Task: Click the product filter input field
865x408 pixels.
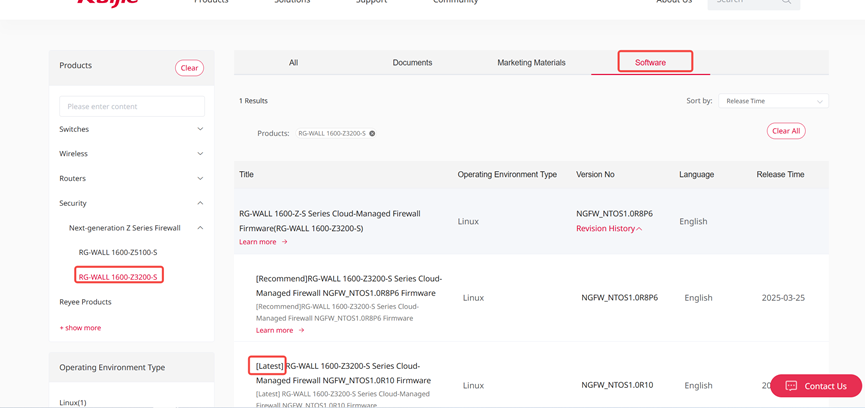Action: pyautogui.click(x=132, y=106)
